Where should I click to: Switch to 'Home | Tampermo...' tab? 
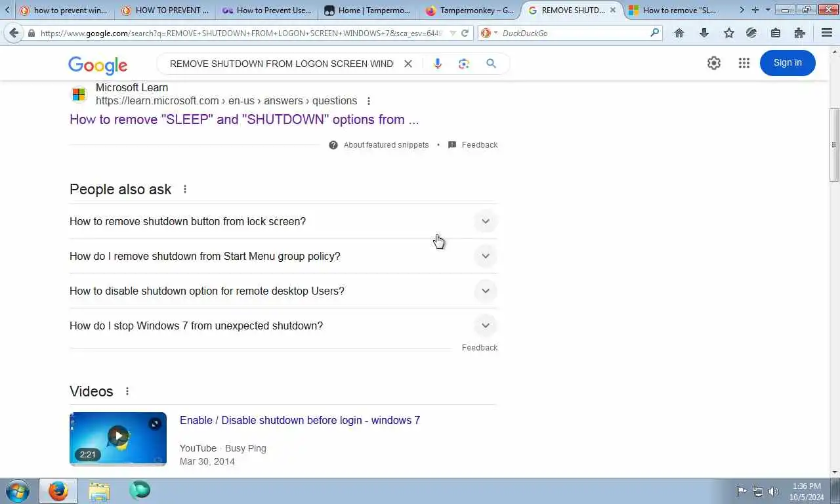click(367, 10)
